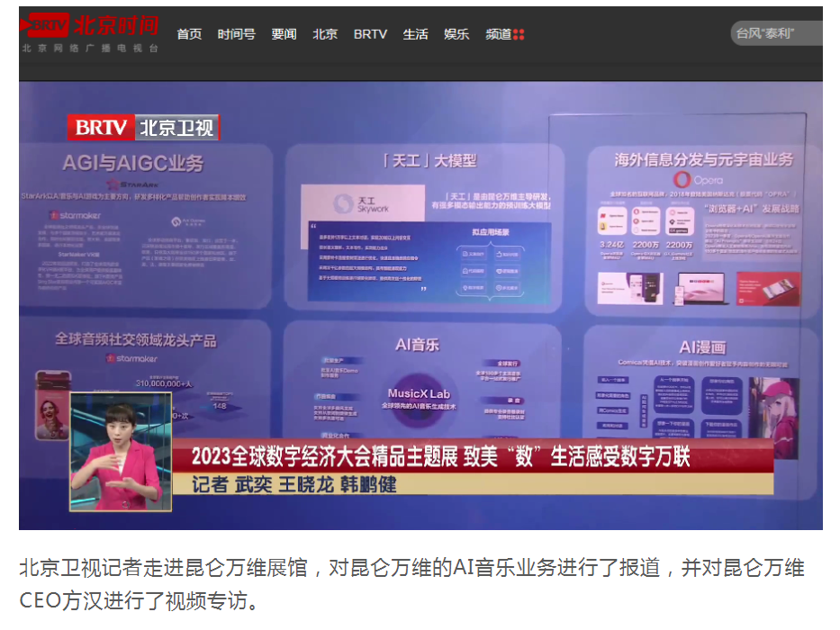Viewport: 840px width, 630px height.
Task: Expand the 频道 channel menu
Action: click(x=499, y=34)
